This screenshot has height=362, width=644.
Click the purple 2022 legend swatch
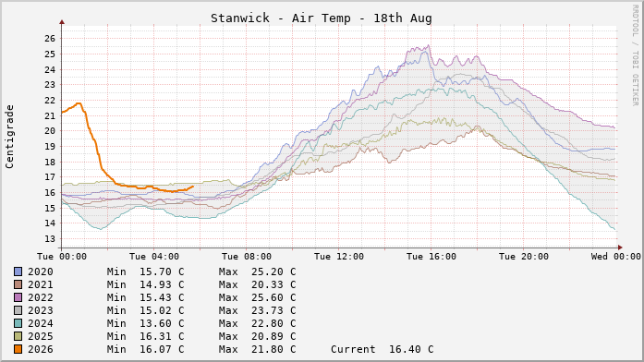tap(18, 297)
